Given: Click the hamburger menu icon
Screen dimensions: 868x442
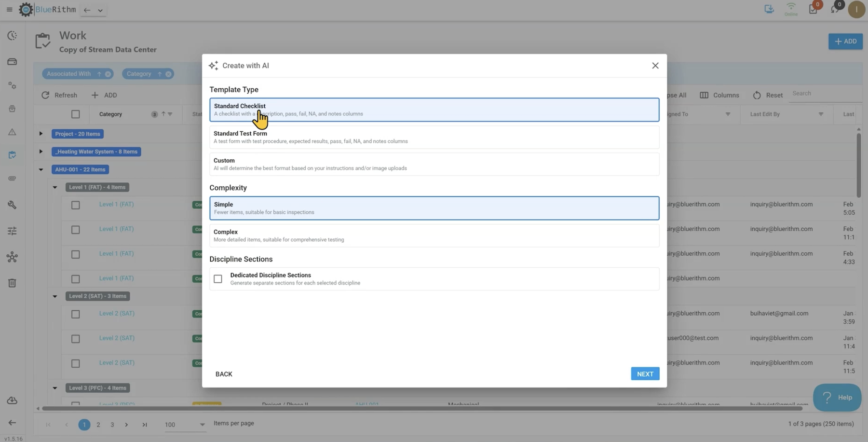Looking at the screenshot, I should coord(9,10).
